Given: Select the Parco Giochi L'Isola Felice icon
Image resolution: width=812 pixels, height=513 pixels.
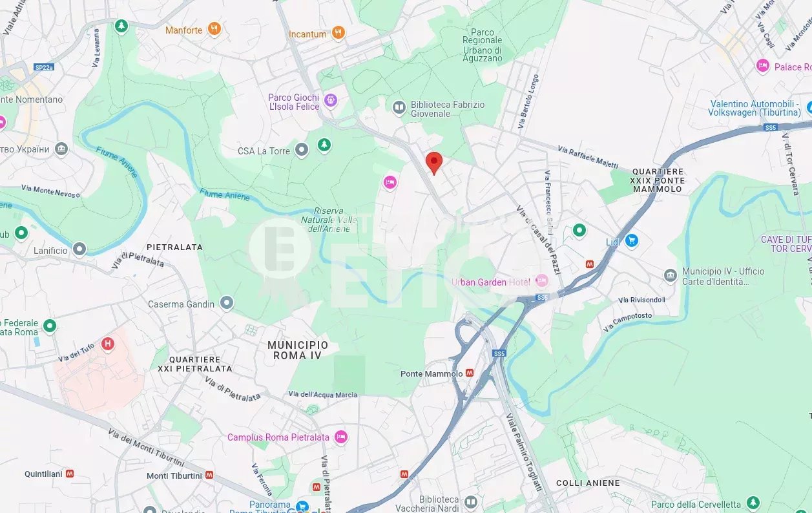Looking at the screenshot, I should (331, 100).
